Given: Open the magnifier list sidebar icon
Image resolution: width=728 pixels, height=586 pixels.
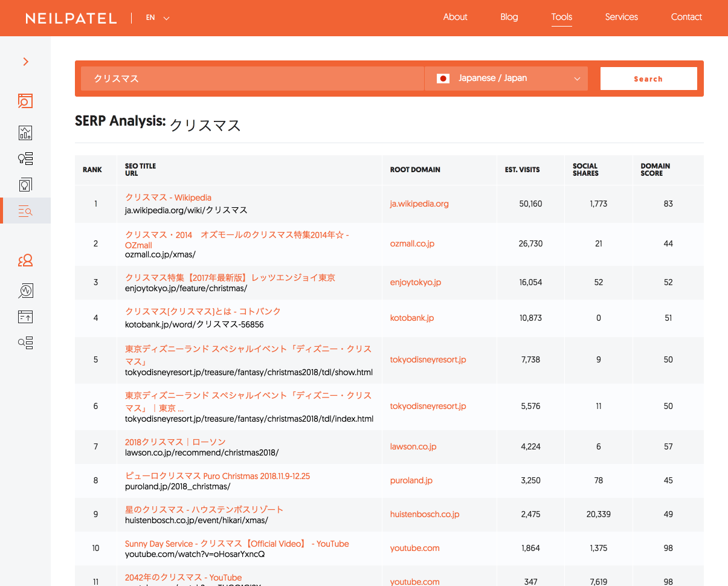Looking at the screenshot, I should coord(25,343).
